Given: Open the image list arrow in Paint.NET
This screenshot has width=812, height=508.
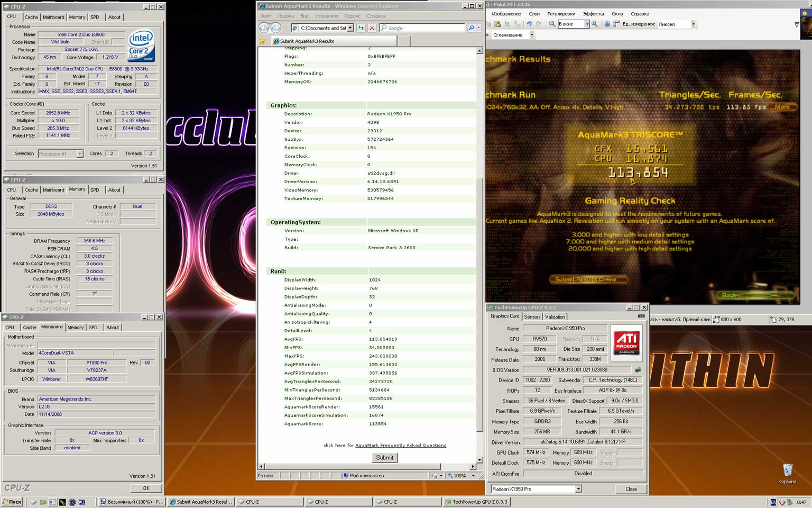Looking at the screenshot, I should click(x=797, y=24).
